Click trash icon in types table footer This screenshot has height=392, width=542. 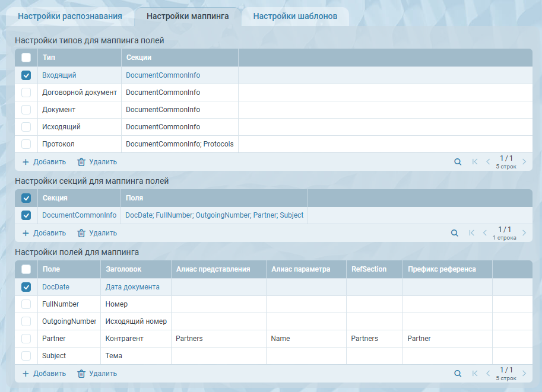(x=81, y=162)
